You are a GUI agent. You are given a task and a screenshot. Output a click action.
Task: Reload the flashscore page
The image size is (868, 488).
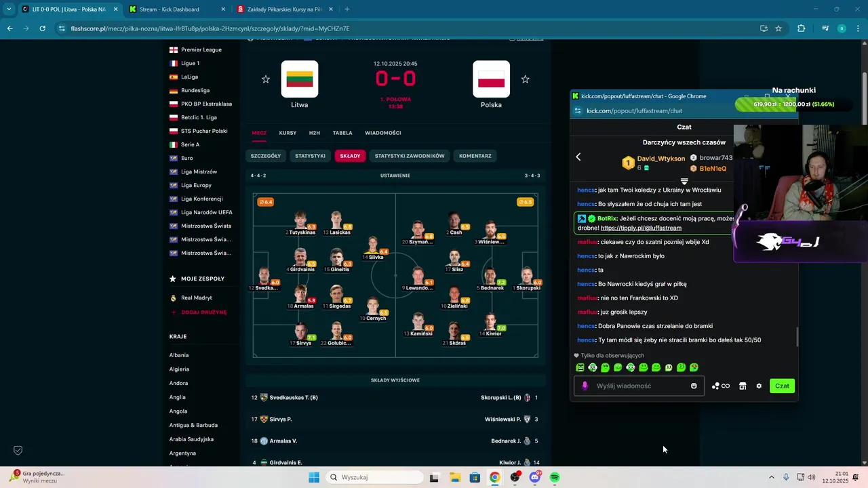pos(42,28)
